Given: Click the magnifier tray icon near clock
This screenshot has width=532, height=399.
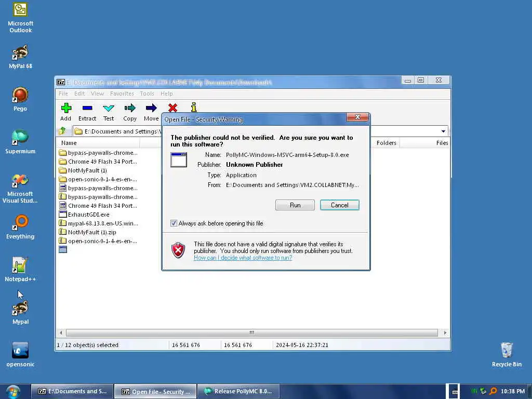Looking at the screenshot, I should pos(493,391).
